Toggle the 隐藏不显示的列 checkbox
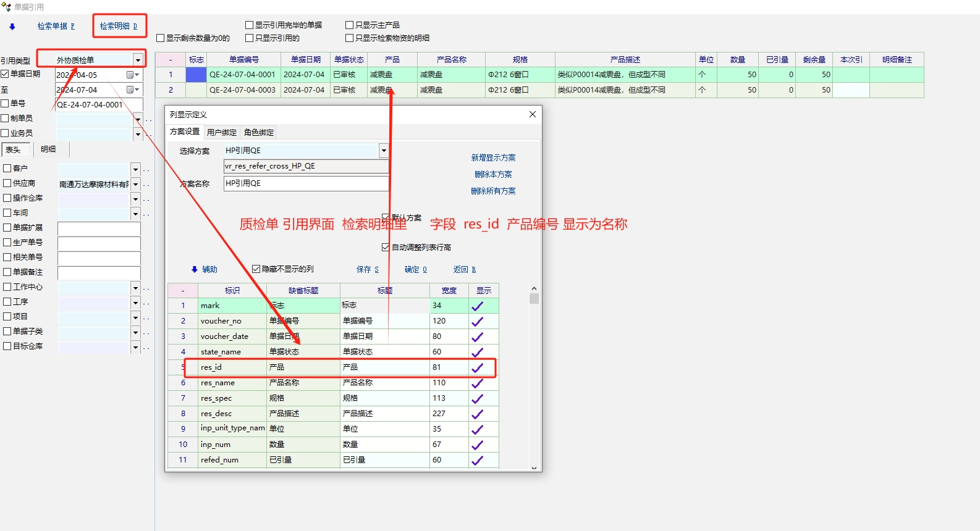The height and width of the screenshot is (531, 980). click(256, 269)
